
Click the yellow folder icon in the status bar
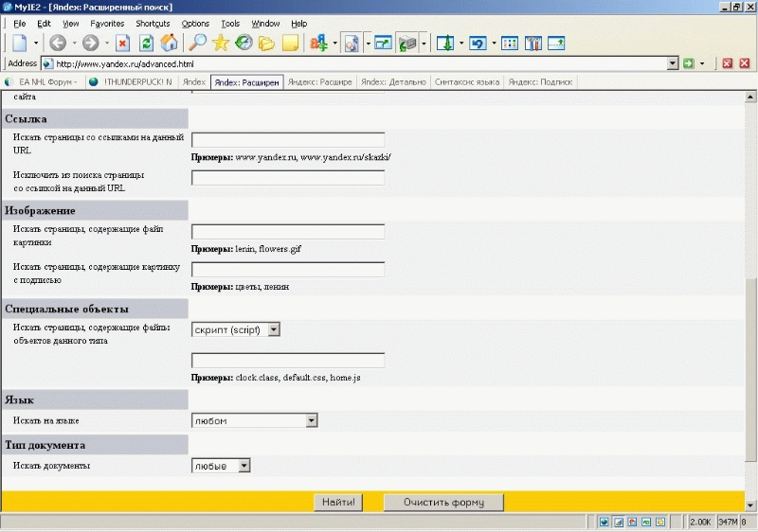tap(660, 522)
